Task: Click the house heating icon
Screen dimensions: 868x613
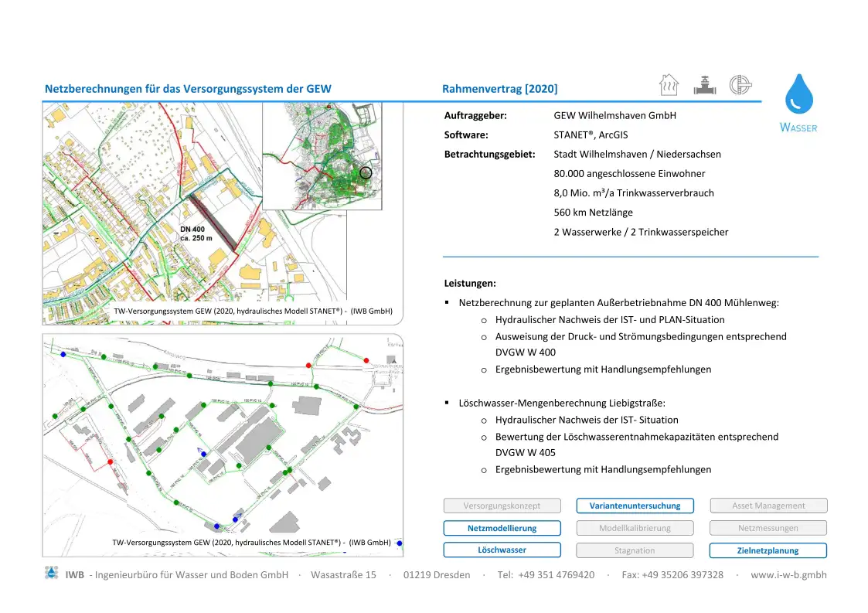Action: click(x=669, y=85)
